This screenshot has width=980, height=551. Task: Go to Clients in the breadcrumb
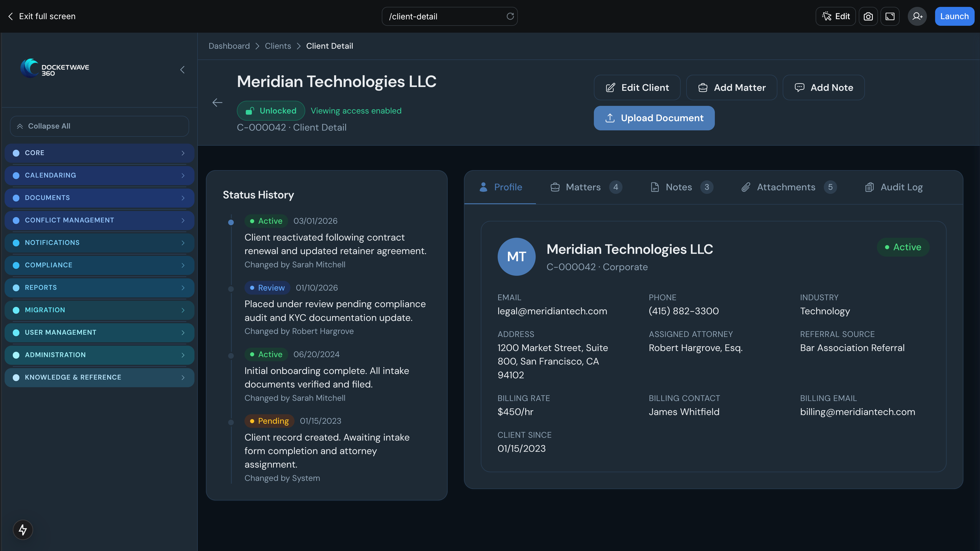[x=278, y=46]
